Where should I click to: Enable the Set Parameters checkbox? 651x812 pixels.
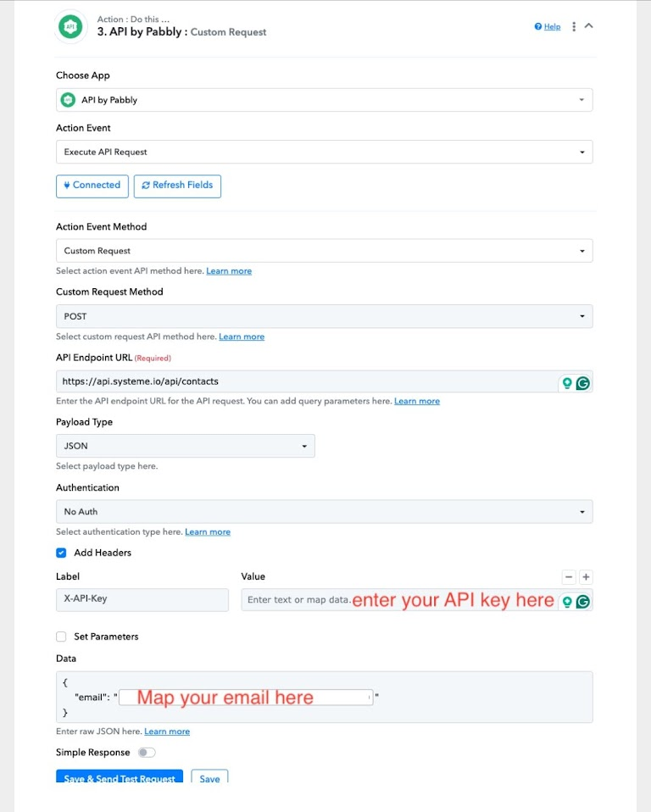pyautogui.click(x=61, y=637)
